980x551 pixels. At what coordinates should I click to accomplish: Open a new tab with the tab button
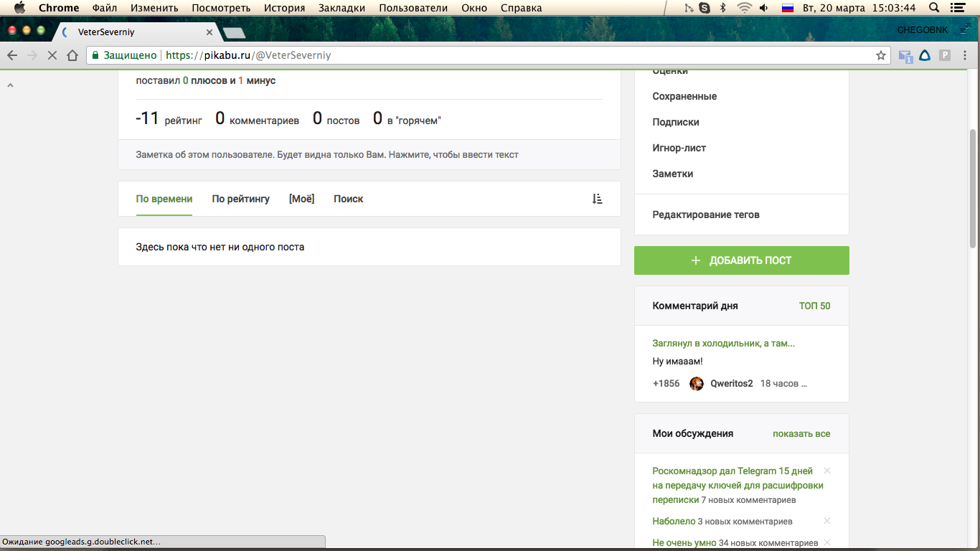[234, 33]
